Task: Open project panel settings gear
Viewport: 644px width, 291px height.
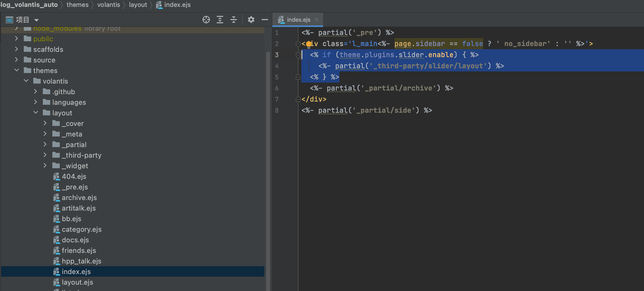Action: (x=251, y=20)
